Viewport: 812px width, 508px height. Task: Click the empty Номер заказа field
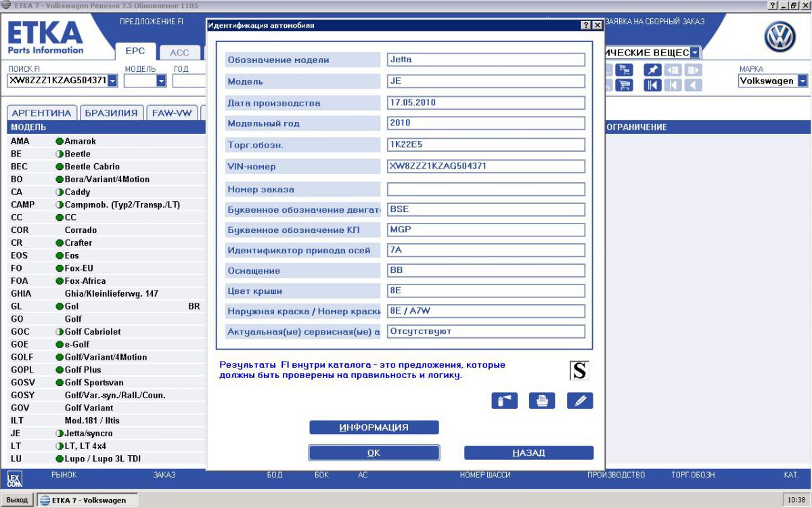tap(486, 190)
